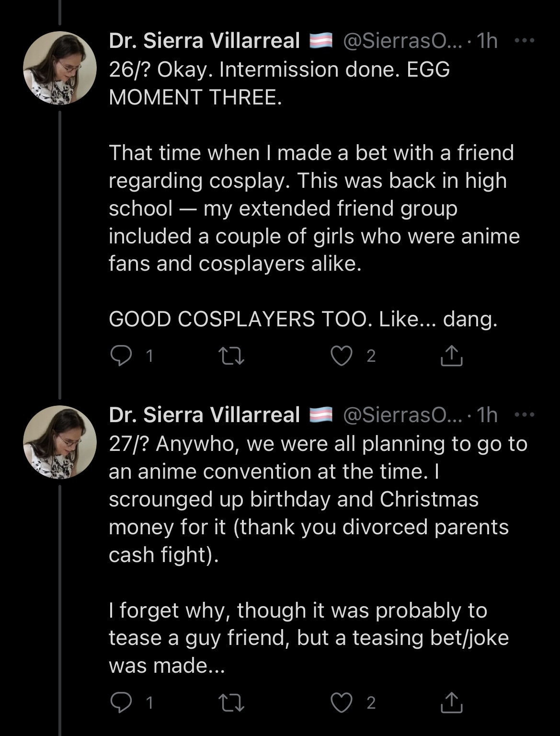This screenshot has height=736, width=560.
Task: Open the 1h timestamp on the 26/? tweet
Action: click(487, 41)
